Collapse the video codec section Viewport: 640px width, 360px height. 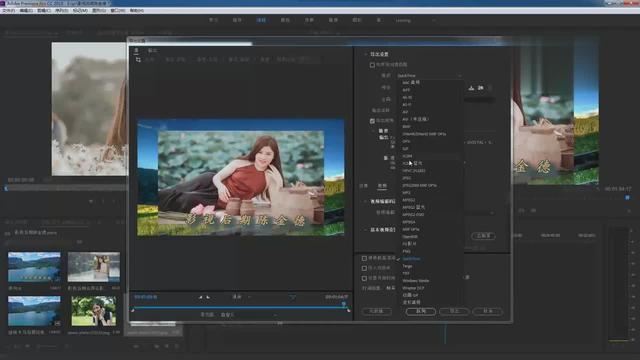tap(366, 202)
